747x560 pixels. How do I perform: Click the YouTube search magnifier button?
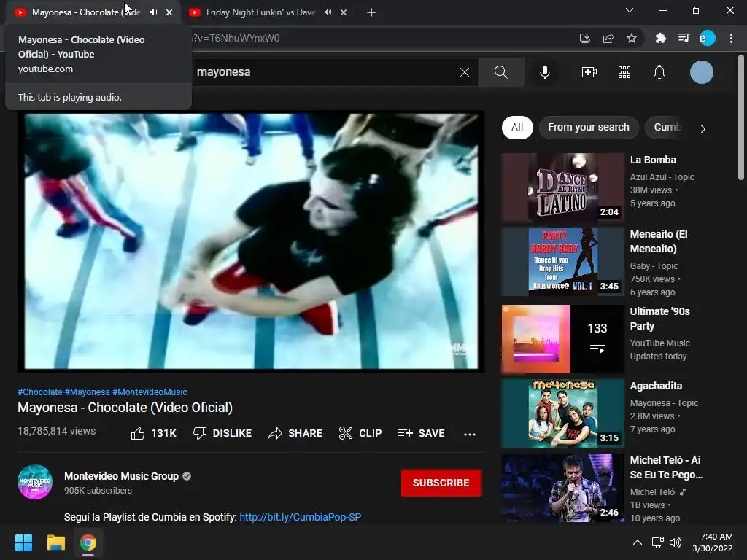click(x=500, y=72)
